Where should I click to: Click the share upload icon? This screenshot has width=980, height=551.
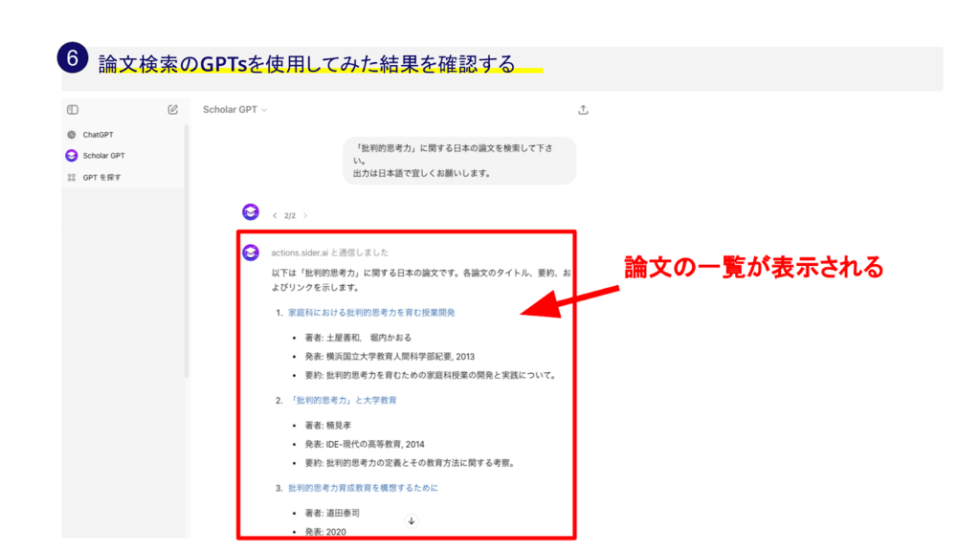click(583, 110)
